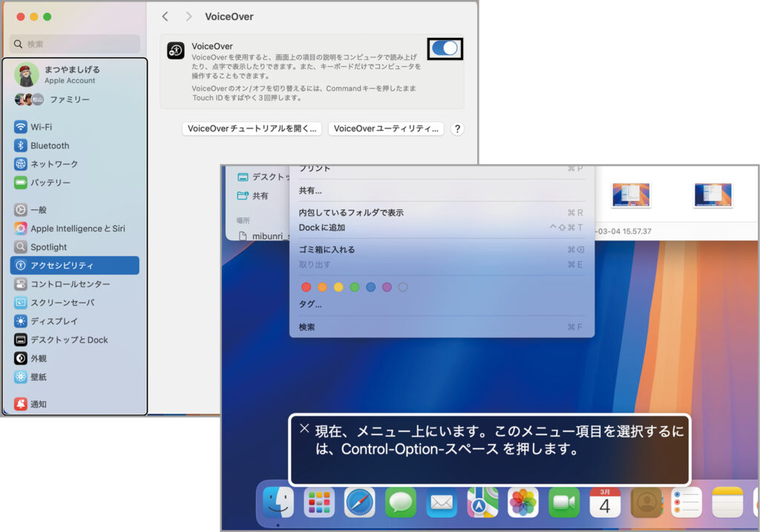Select ディスプレイ display icon in sidebar

click(x=20, y=321)
